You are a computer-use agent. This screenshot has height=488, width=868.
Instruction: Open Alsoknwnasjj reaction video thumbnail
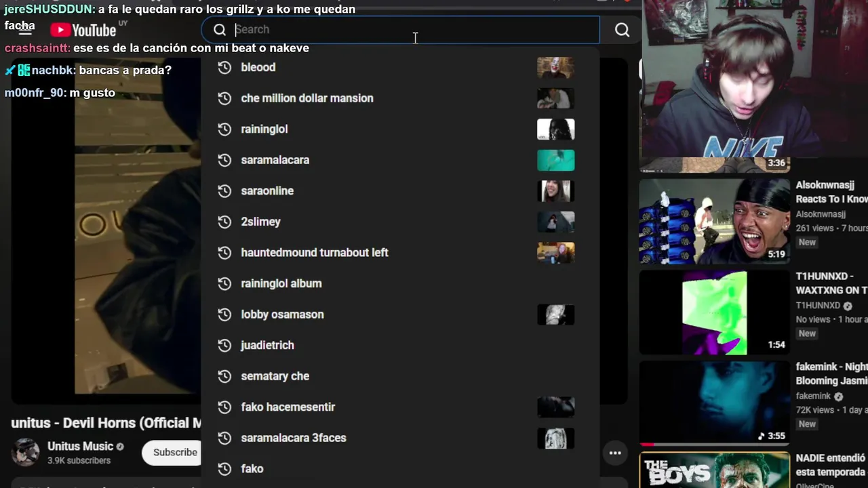tap(714, 221)
